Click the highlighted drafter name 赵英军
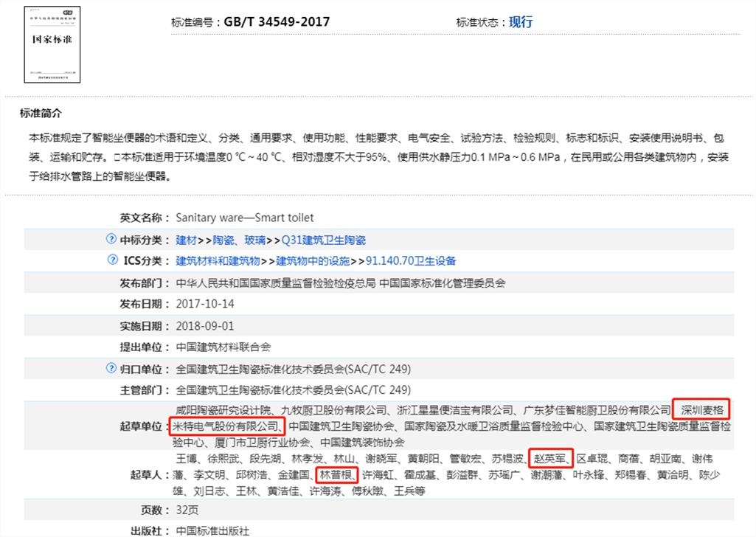 [550, 458]
